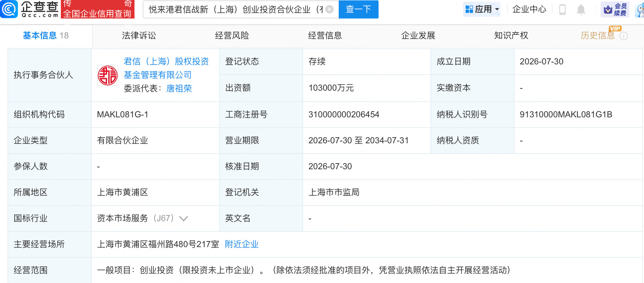The height and width of the screenshot is (283, 644).
Task: Select the 上海市市监局 registration authority
Action: 334,192
